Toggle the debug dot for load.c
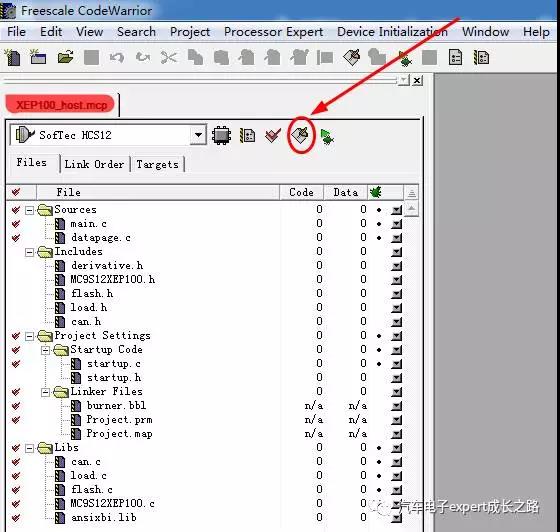 coord(379,476)
